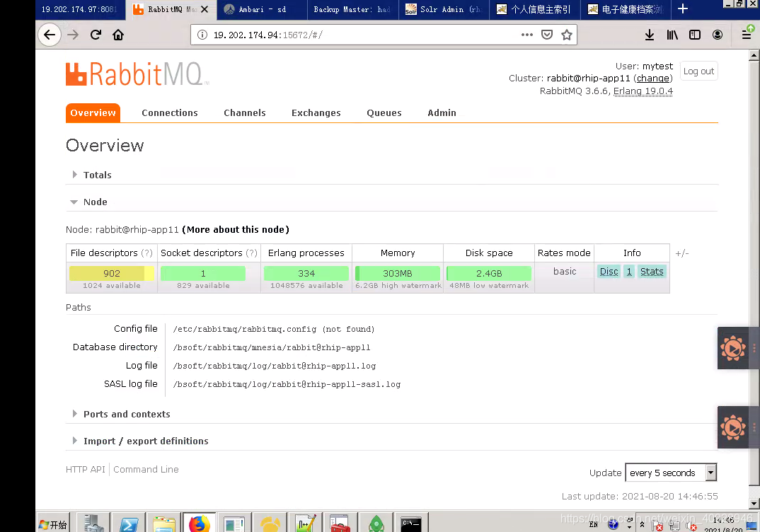Open page actions three-dot menu

click(527, 35)
